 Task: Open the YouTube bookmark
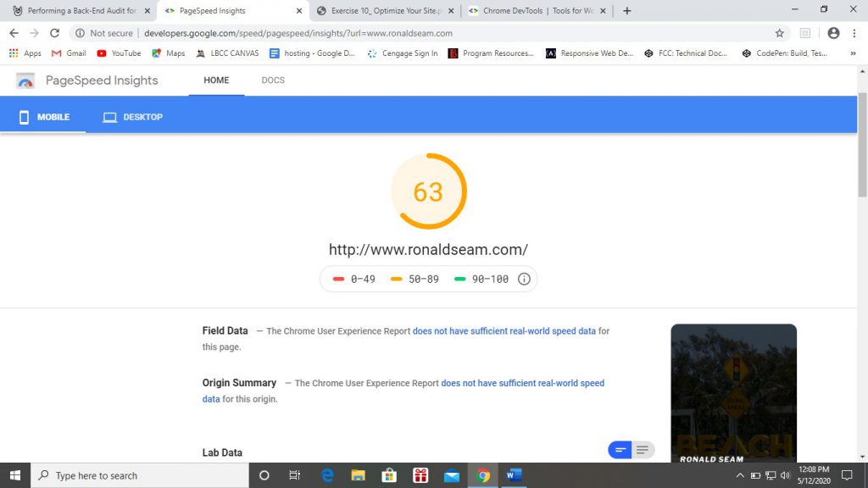click(x=119, y=53)
